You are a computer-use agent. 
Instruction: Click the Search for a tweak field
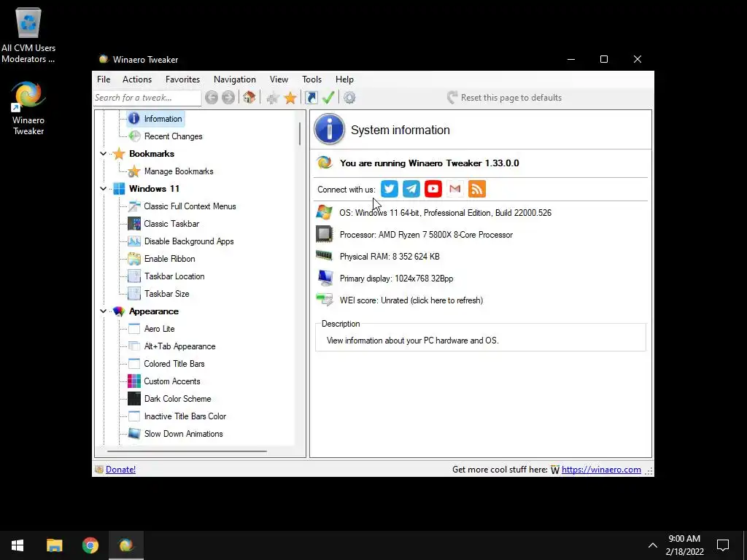tap(147, 98)
